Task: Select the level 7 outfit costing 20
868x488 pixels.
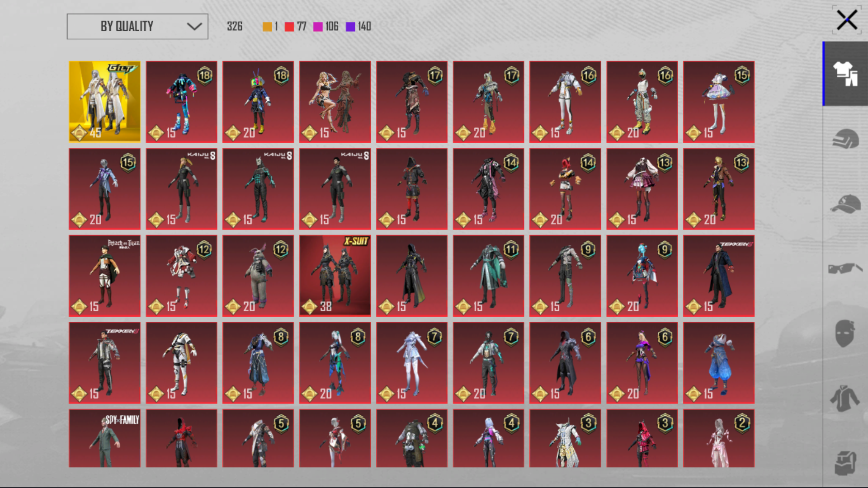Action: 488,363
